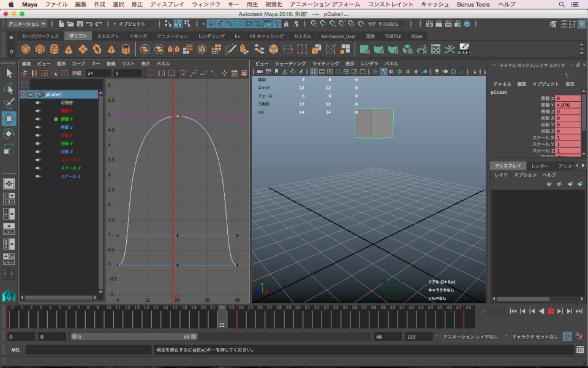The width and height of the screenshot is (588, 368).
Task: Click the open scene folder icon
Action: 70,24
